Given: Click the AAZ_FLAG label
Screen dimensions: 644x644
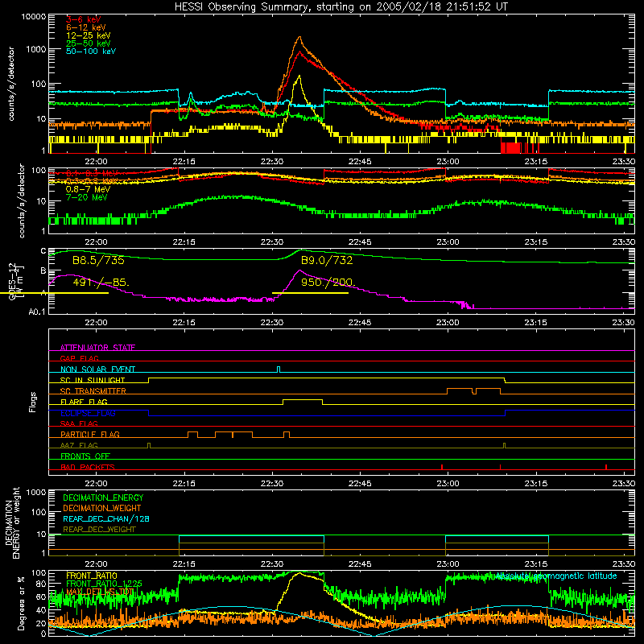Looking at the screenshot, I should click(x=79, y=445).
